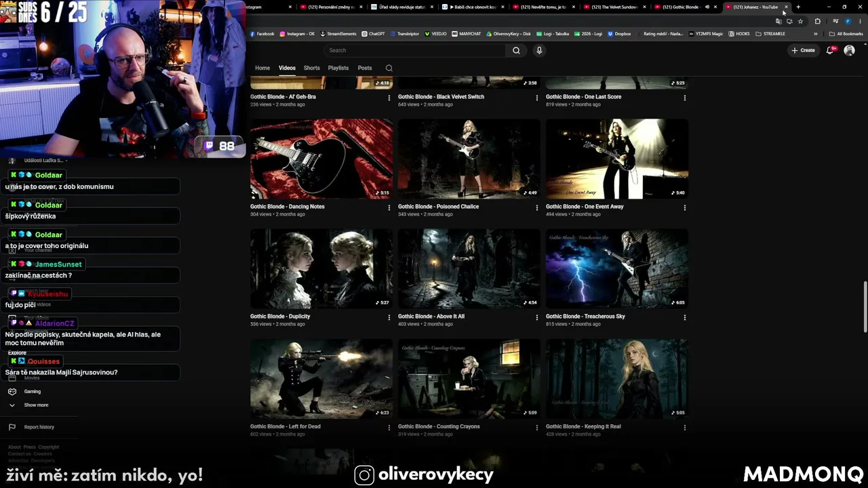Click the Report history flag icon
Viewport: 868px width, 488px height.
(x=12, y=427)
